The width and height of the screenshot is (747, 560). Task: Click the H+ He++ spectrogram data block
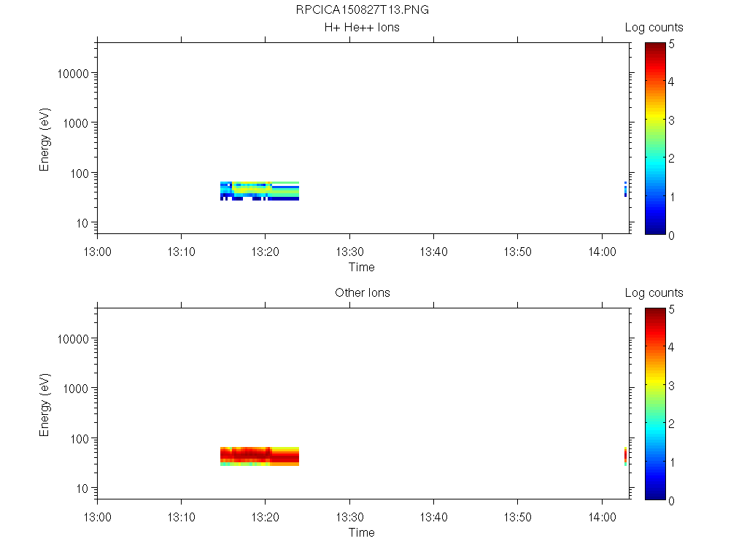coord(260,191)
